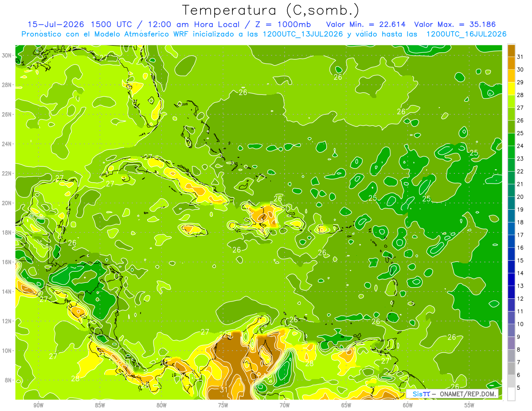Click the legend scale value 20
The height and width of the screenshot is (411, 532).
click(520, 197)
